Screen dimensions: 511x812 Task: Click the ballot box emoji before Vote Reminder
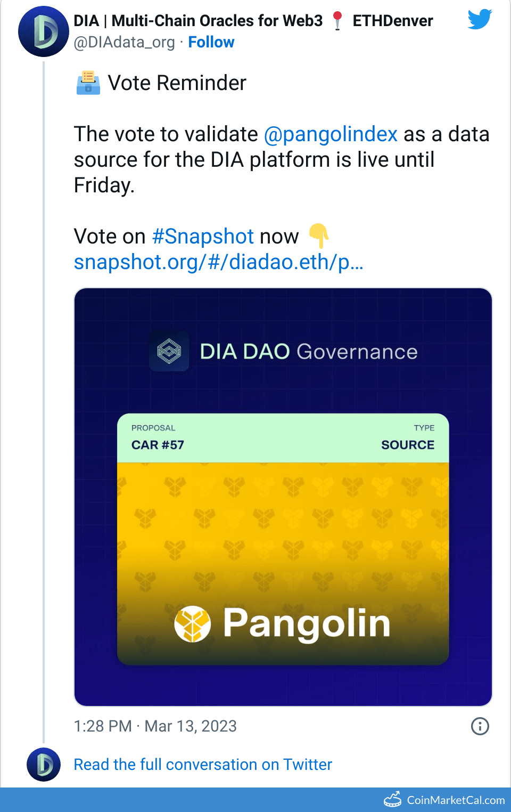click(88, 83)
